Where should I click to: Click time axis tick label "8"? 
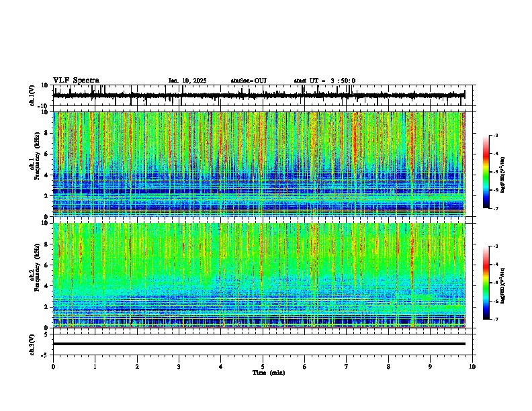pos(388,367)
